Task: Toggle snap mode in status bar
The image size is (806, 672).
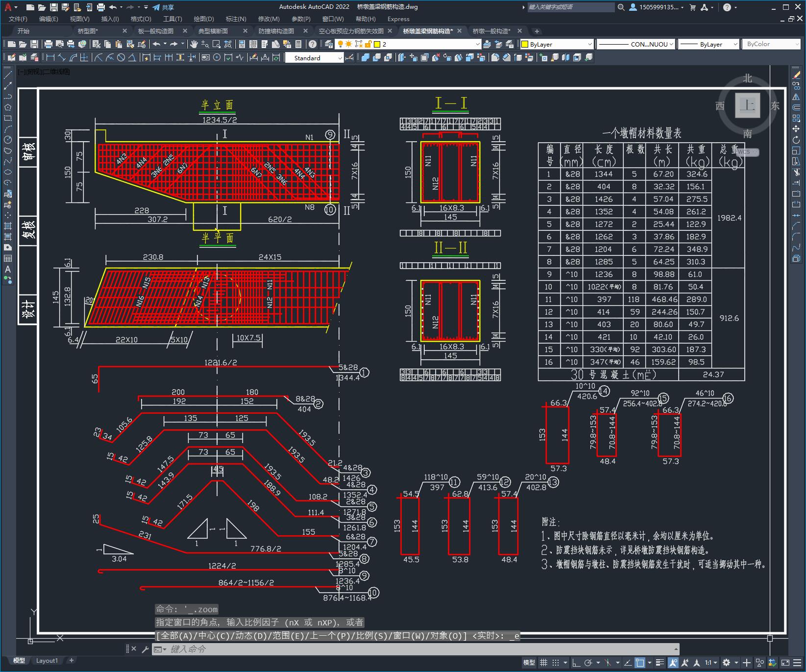Action: coord(555,663)
